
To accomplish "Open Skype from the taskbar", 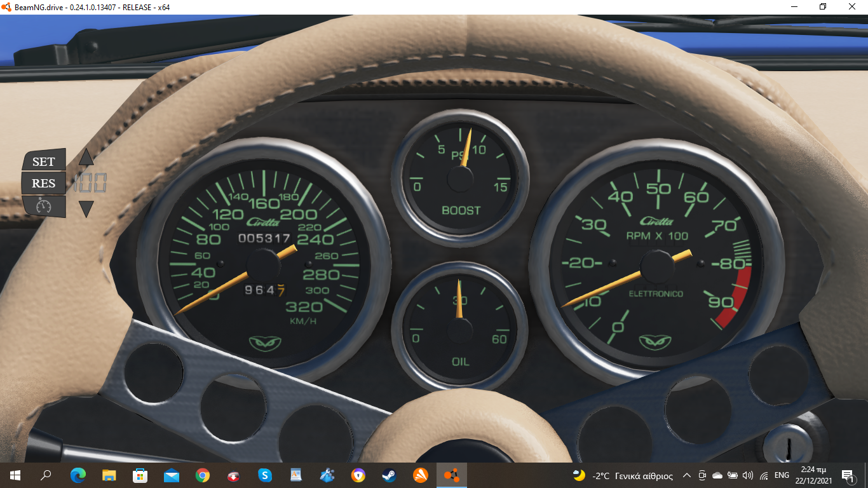I will pyautogui.click(x=264, y=475).
